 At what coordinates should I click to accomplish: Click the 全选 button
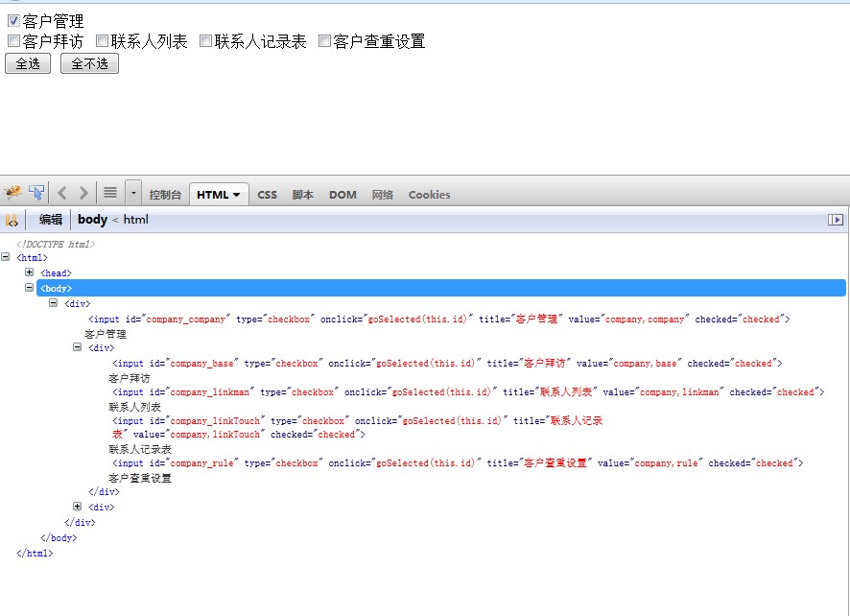27,63
